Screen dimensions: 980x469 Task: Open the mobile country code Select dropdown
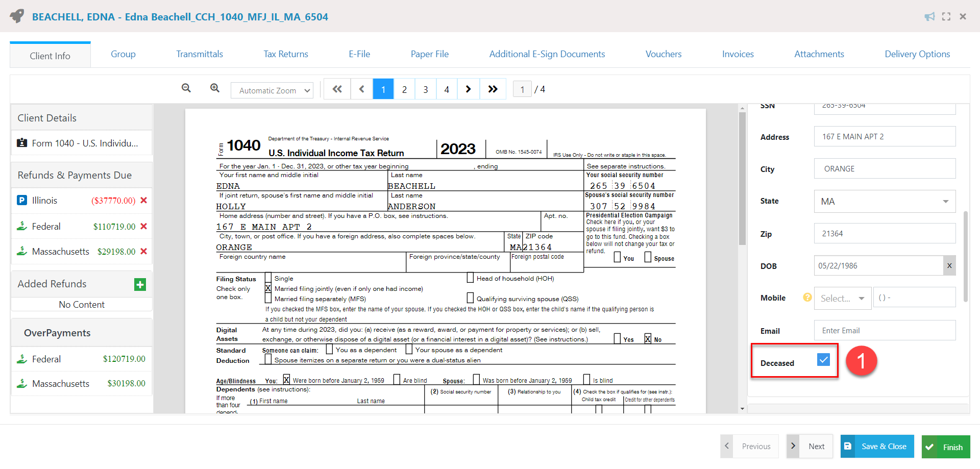[842, 298]
